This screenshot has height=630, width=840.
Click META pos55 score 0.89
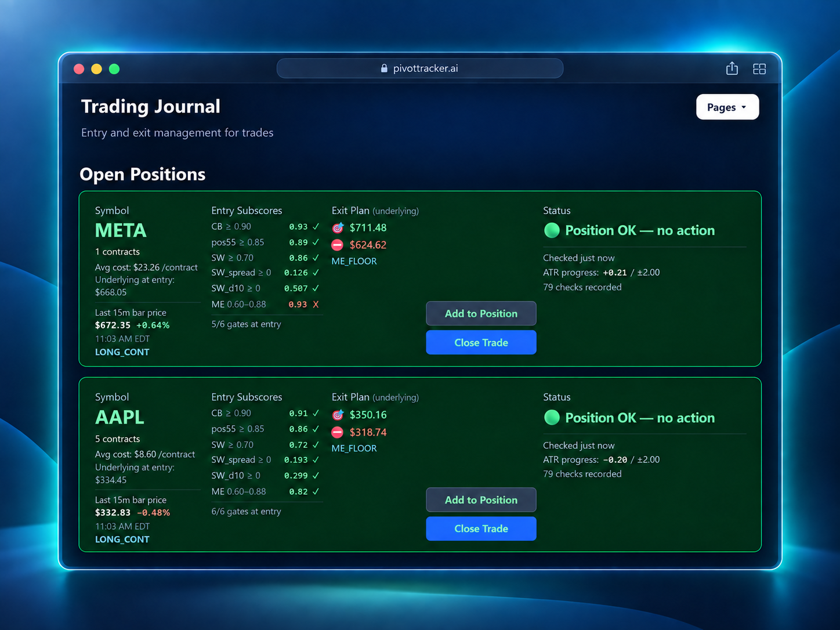click(298, 242)
